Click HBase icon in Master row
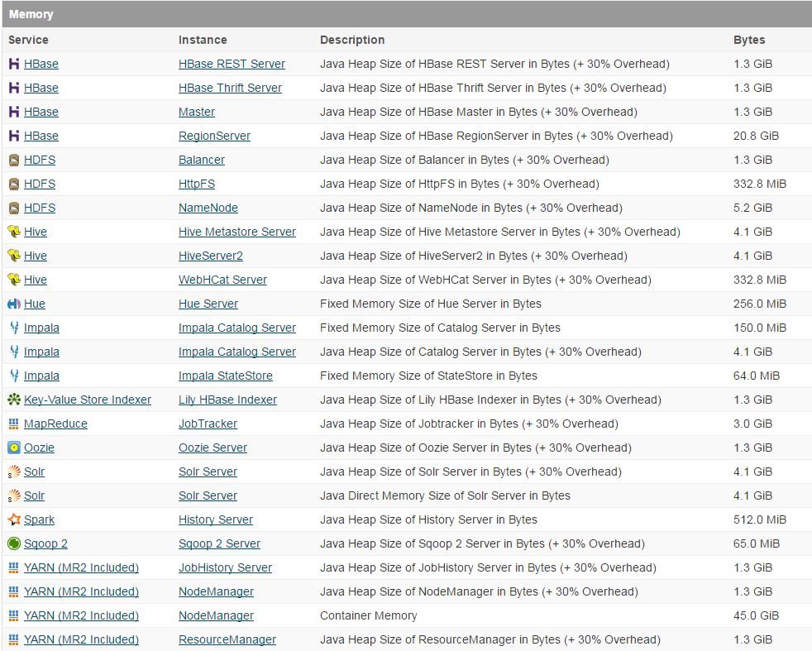The height and width of the screenshot is (651, 812). coord(14,112)
